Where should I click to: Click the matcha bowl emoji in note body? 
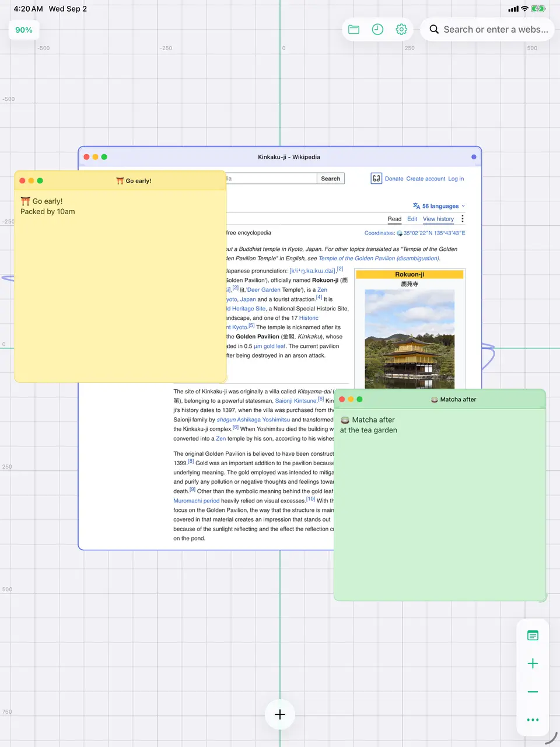345,420
